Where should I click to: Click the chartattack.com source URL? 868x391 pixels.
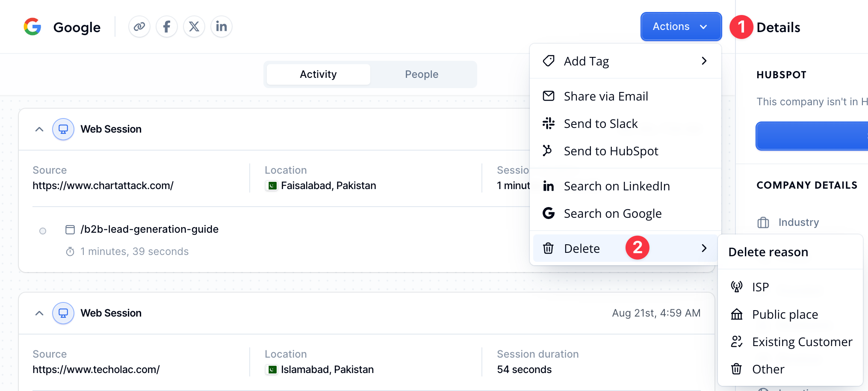point(103,186)
